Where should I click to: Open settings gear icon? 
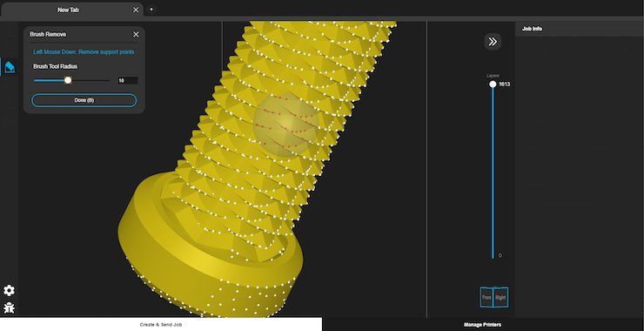click(x=9, y=291)
